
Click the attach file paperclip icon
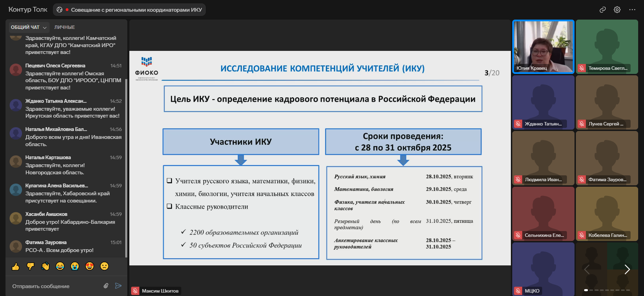click(106, 286)
